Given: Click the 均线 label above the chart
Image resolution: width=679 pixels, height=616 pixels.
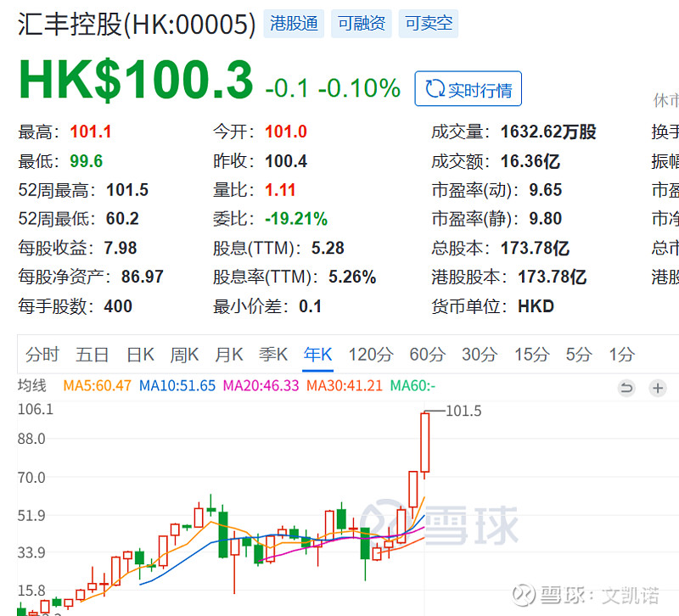Looking at the screenshot, I should (x=32, y=385).
